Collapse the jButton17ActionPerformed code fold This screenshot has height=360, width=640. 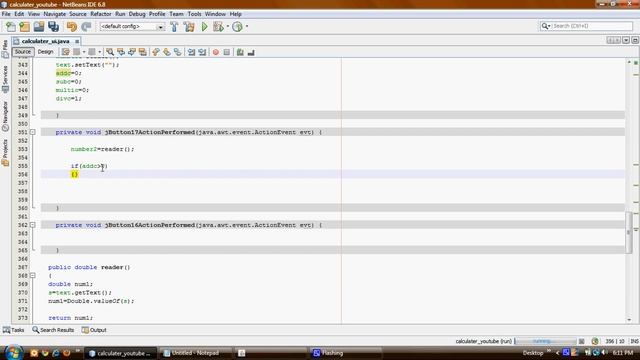click(x=32, y=132)
